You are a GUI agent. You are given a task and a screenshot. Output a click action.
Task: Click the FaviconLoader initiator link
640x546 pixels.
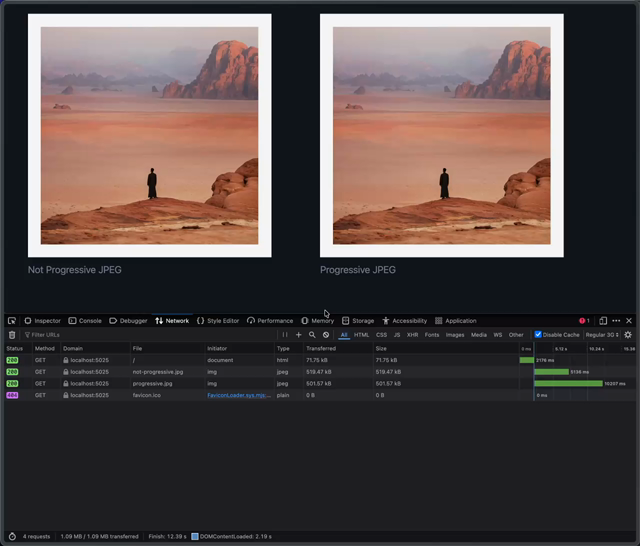pyautogui.click(x=239, y=395)
